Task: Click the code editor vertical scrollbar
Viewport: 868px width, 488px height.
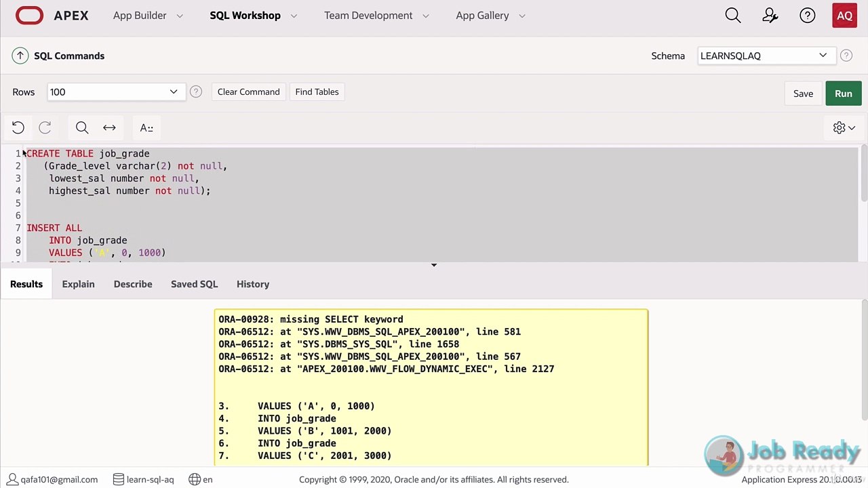Action: click(864, 174)
